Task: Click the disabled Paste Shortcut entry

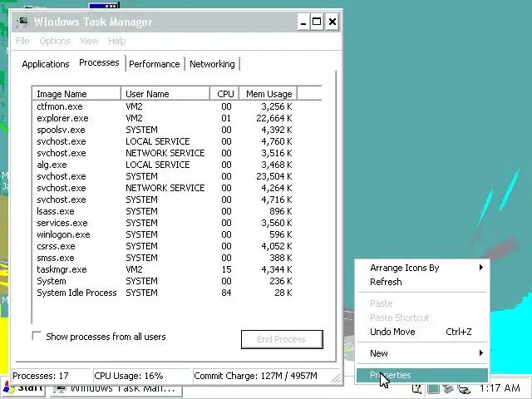Action: (422, 318)
